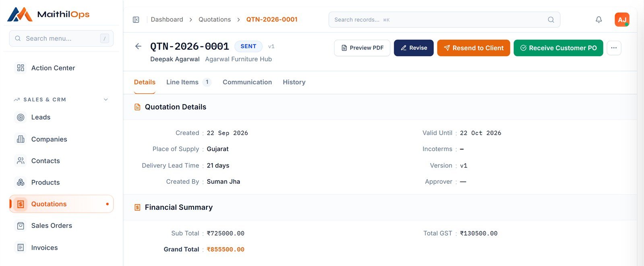Open the Communication tab
Image resolution: width=644 pixels, height=266 pixels.
tap(247, 82)
